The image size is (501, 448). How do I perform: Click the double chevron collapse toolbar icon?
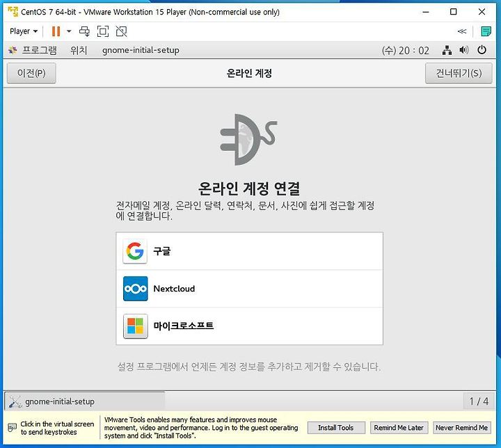point(462,31)
